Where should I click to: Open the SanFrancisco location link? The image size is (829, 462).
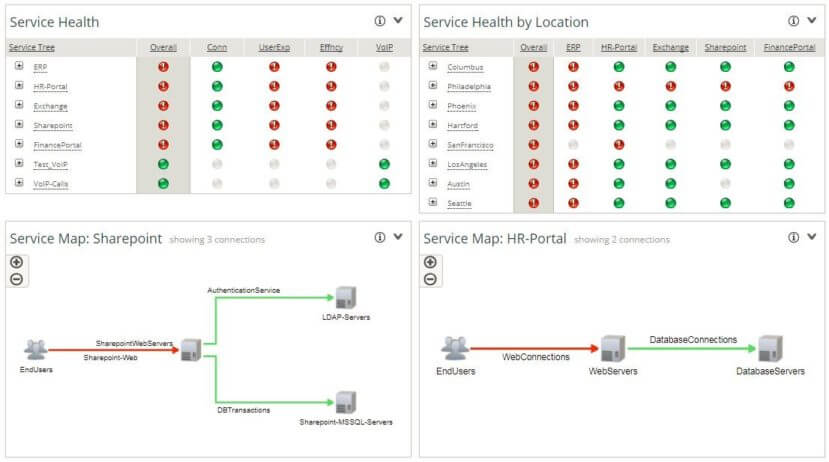point(470,145)
